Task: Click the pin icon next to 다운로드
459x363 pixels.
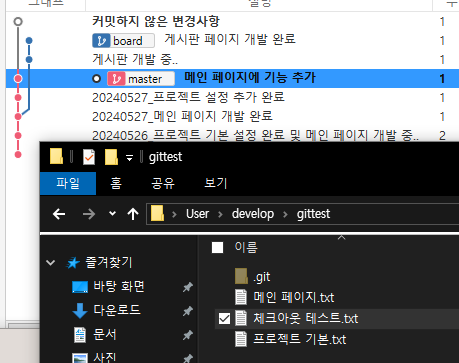Action: [x=188, y=311]
